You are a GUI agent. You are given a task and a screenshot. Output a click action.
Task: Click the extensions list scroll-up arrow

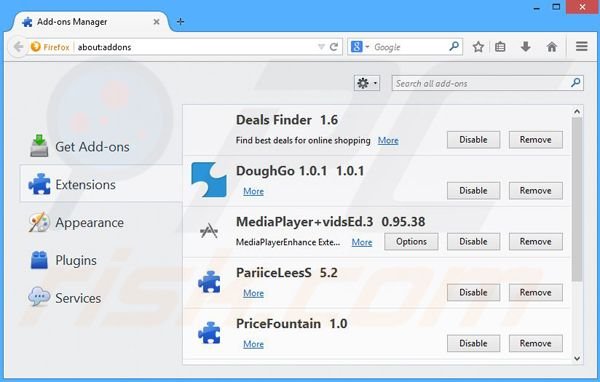click(x=577, y=111)
